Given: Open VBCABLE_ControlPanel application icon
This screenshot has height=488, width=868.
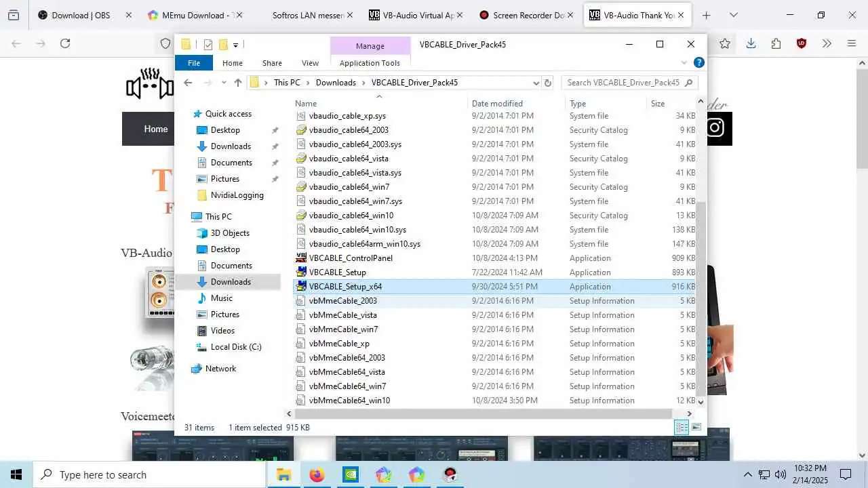Looking at the screenshot, I should [x=302, y=258].
